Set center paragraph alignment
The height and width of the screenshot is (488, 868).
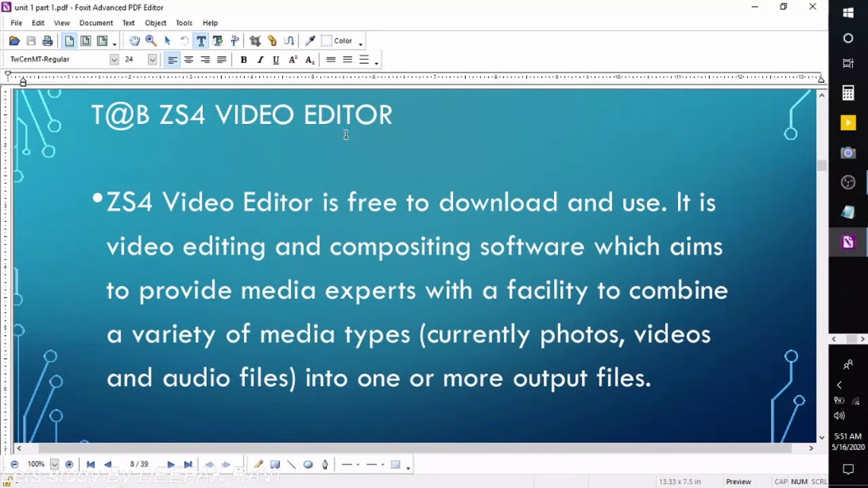[x=189, y=60]
